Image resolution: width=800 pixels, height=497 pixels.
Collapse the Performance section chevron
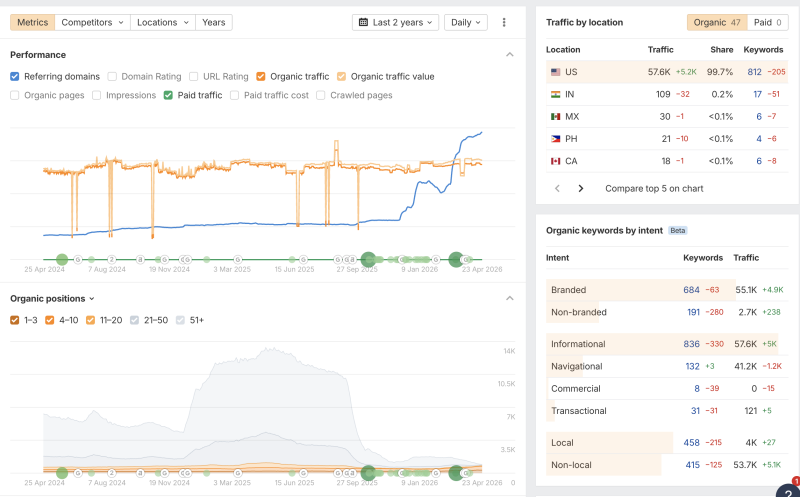pyautogui.click(x=510, y=55)
